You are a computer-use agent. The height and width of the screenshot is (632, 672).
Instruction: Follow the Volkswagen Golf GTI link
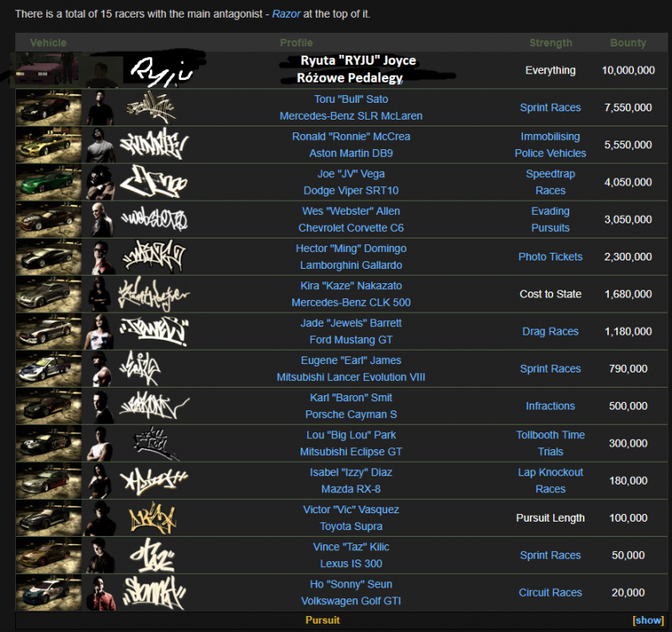coord(351,601)
